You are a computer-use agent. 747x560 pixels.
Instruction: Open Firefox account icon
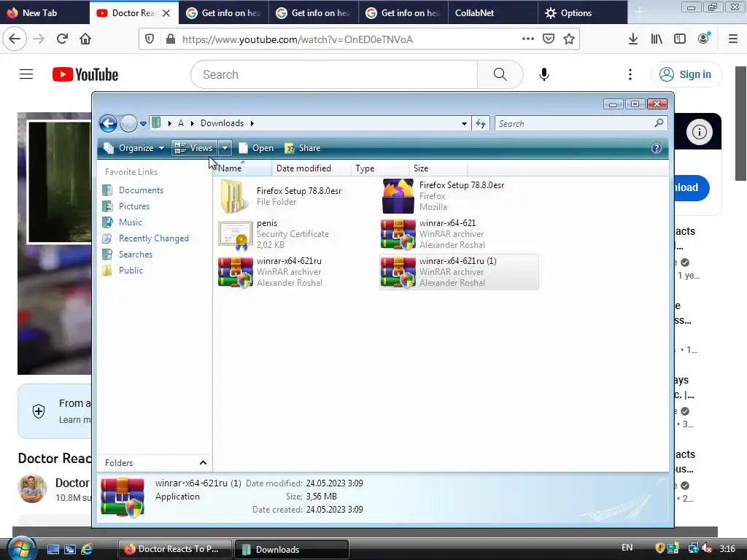tap(704, 39)
